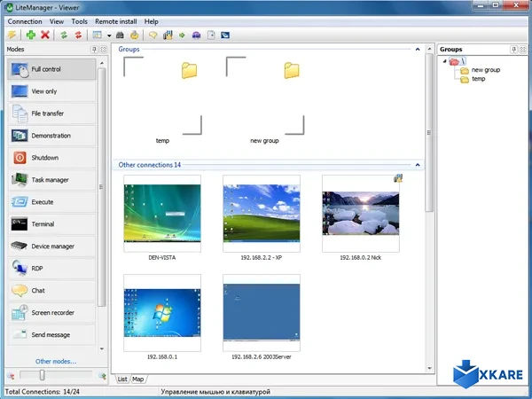
Task: Select Send message mode
Action: click(x=51, y=335)
